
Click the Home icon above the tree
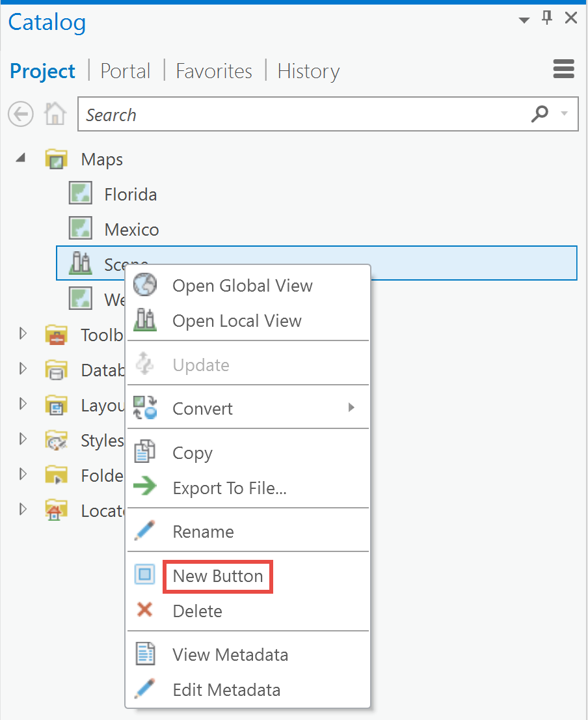coord(55,114)
